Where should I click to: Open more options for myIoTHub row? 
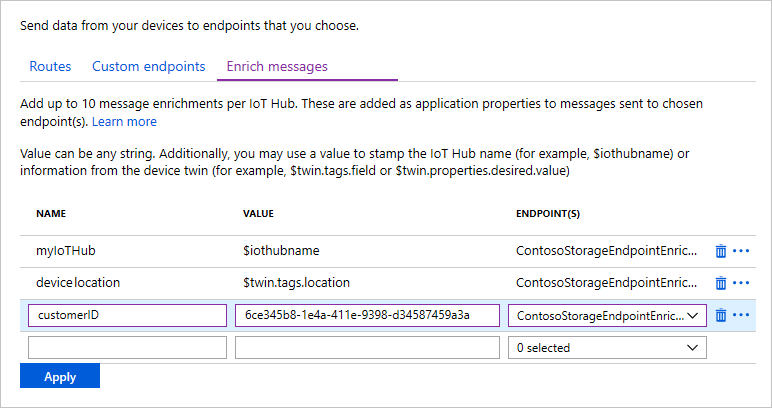point(741,251)
